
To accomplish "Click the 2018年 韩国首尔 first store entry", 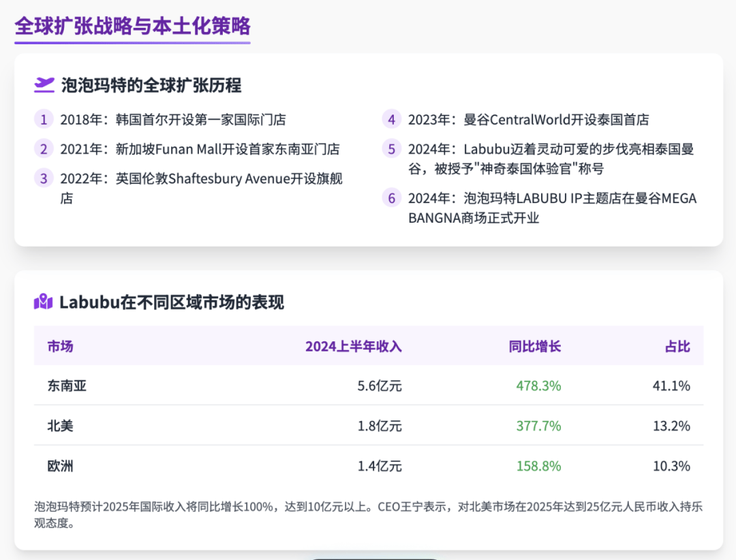I will [x=172, y=120].
